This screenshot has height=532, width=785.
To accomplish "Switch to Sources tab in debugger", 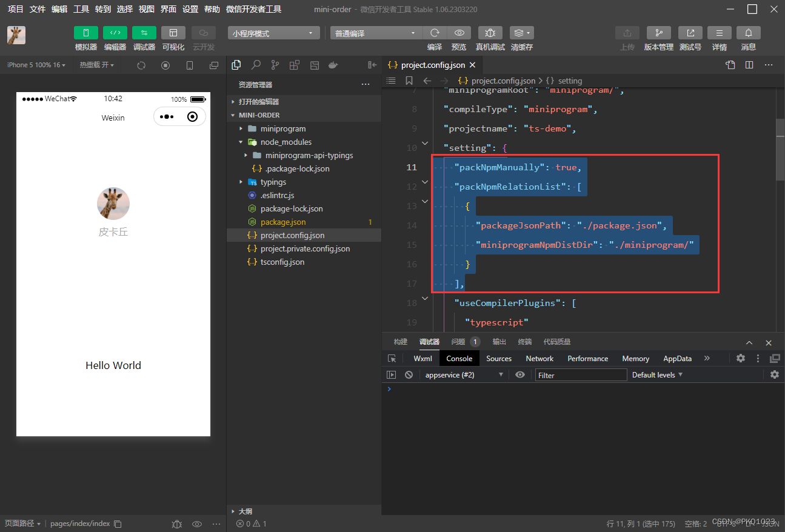I will pos(499,359).
